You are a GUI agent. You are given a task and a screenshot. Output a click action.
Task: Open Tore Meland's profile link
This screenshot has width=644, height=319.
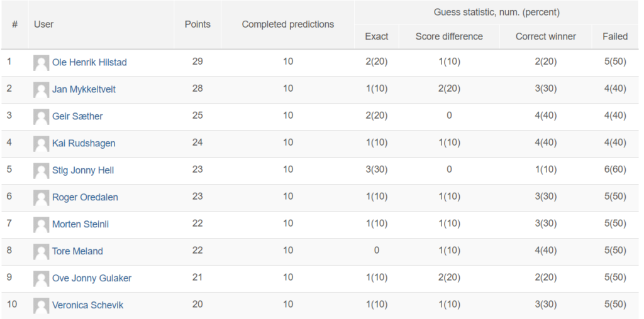coord(77,251)
